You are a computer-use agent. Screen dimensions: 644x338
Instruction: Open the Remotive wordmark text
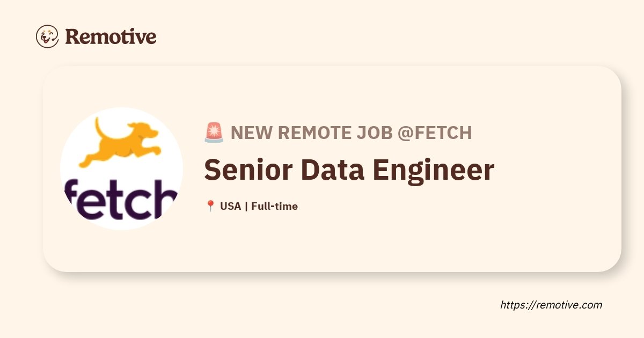(x=111, y=36)
